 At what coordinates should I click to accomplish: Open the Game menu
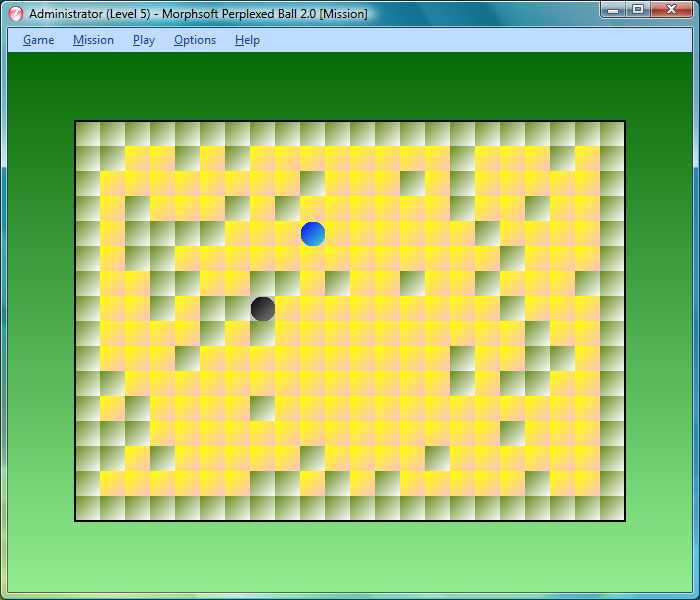[x=38, y=40]
